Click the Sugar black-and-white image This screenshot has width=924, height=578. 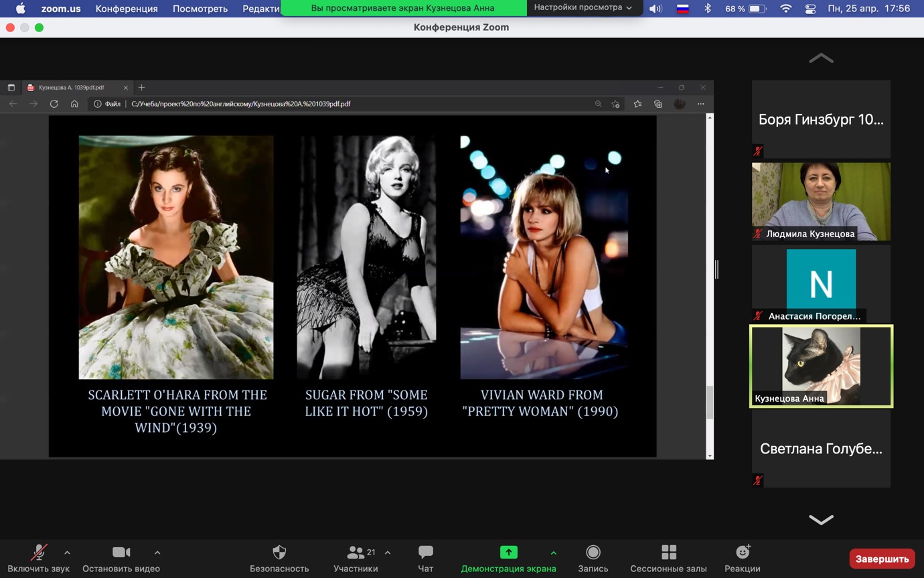coord(366,257)
